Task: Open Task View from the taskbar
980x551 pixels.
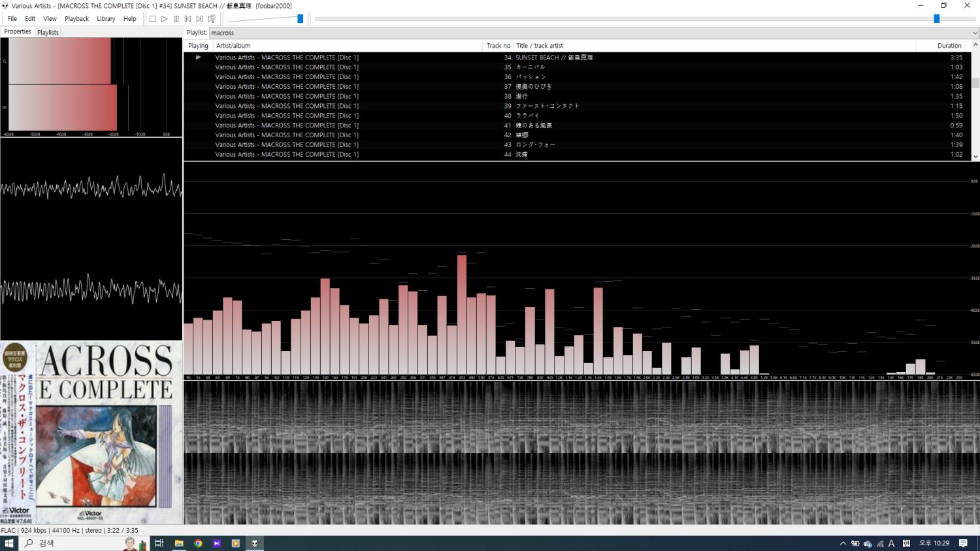Action: pyautogui.click(x=159, y=543)
